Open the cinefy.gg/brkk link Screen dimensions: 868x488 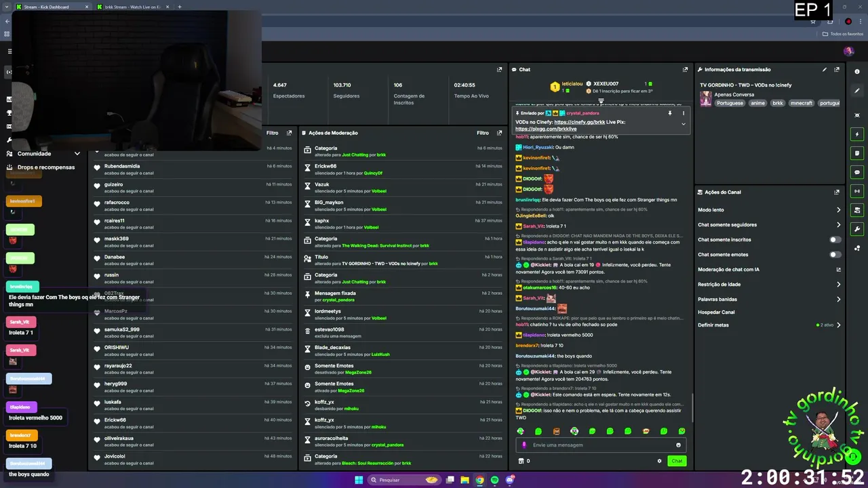(580, 122)
